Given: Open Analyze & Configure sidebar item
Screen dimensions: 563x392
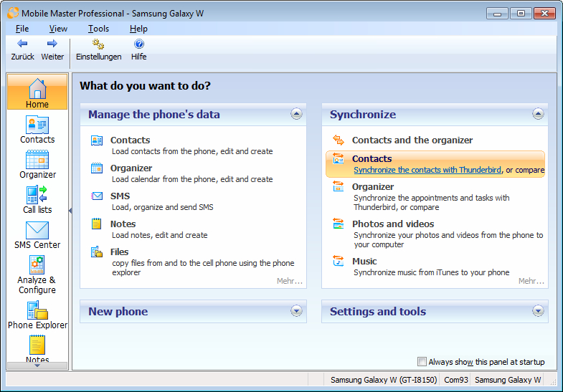Looking at the screenshot, I should (x=37, y=274).
